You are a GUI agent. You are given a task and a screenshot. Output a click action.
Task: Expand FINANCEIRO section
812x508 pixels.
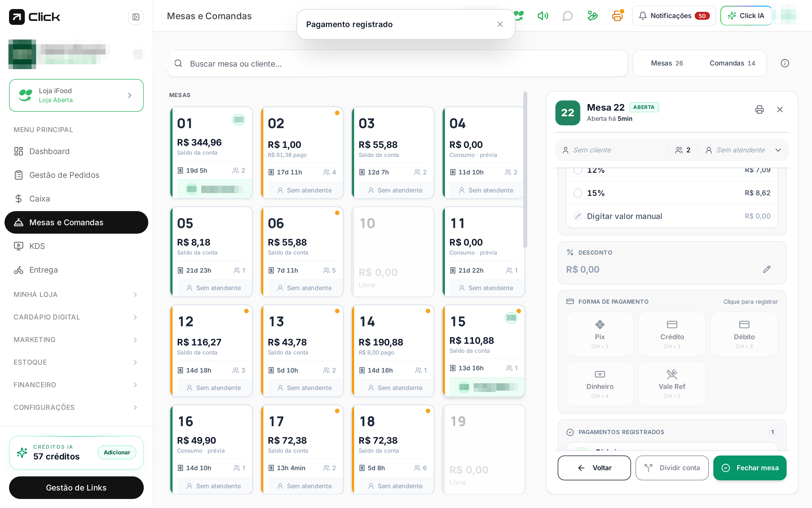pos(76,385)
